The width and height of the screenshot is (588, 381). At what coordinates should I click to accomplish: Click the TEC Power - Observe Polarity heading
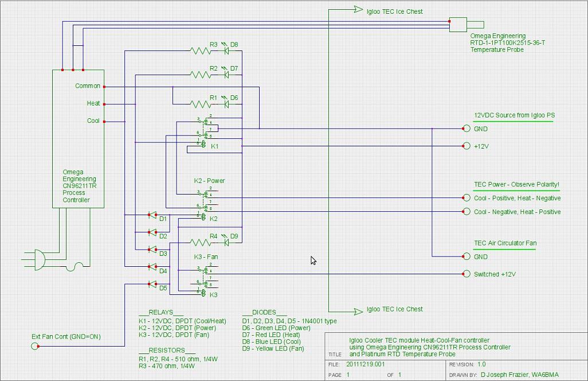tap(516, 185)
